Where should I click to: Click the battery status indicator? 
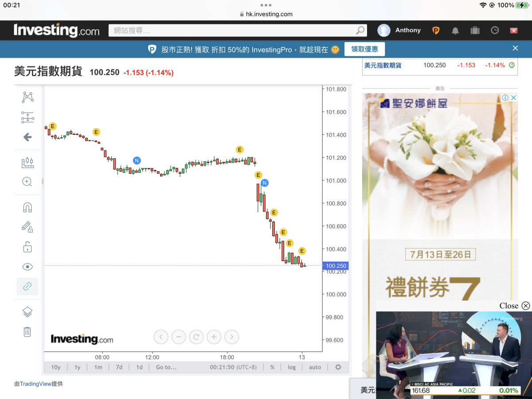tap(522, 5)
